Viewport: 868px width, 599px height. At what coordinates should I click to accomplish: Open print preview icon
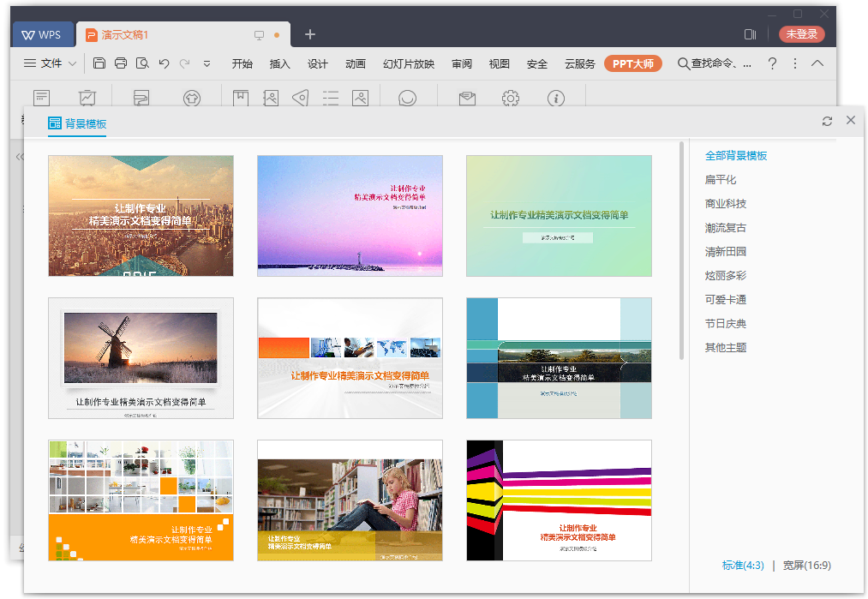pos(142,63)
